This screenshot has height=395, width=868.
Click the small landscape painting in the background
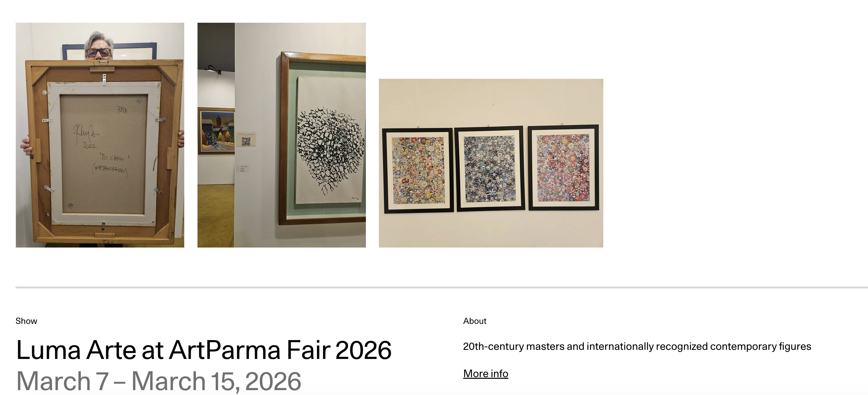[x=216, y=131]
